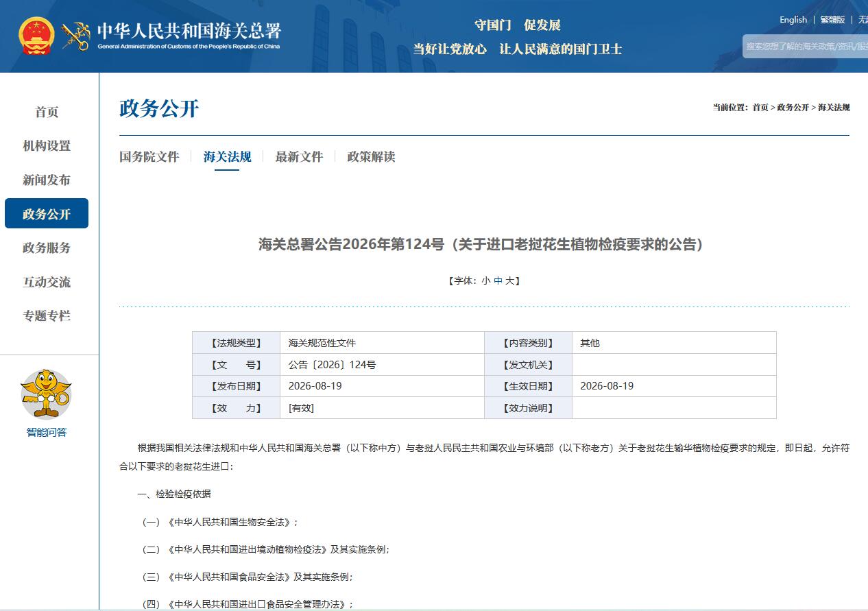The image size is (868, 611).
Task: Select 政务服务 in the sidebar
Action: click(x=47, y=248)
